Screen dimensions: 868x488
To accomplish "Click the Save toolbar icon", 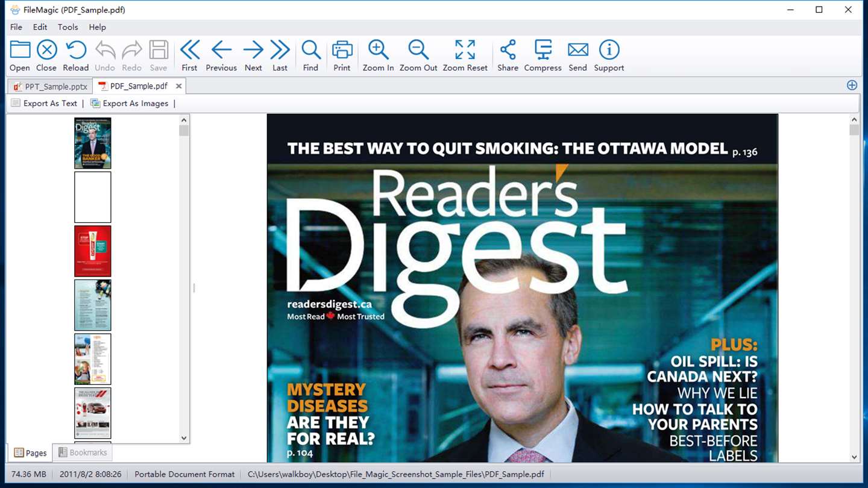I will pos(159,55).
